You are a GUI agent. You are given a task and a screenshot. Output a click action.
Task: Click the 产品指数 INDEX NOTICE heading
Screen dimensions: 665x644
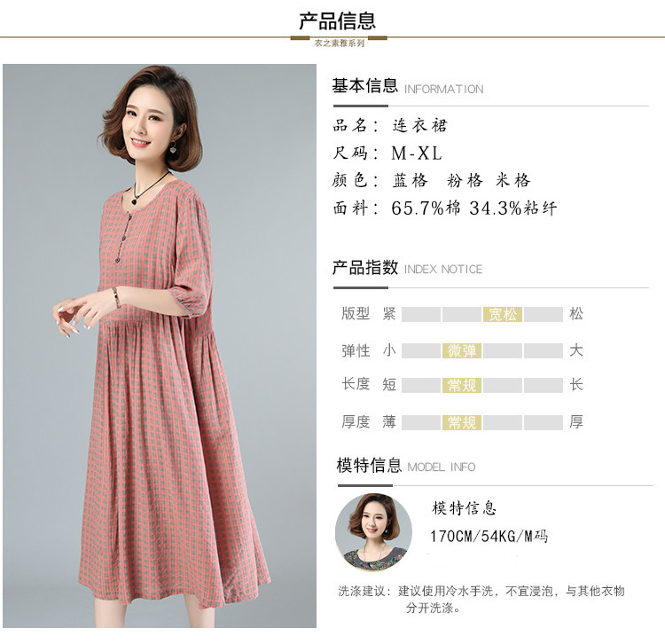pos(407,268)
